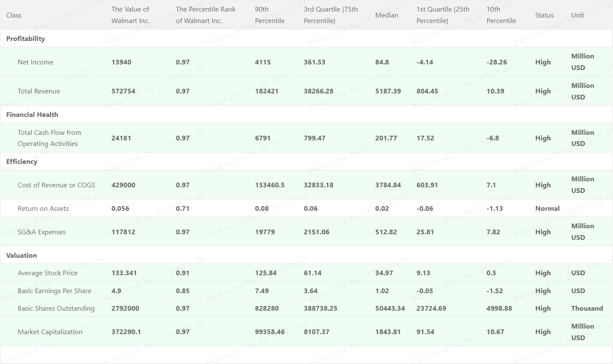Select COGS value 429000
This screenshot has height=364, width=613.
(123, 185)
